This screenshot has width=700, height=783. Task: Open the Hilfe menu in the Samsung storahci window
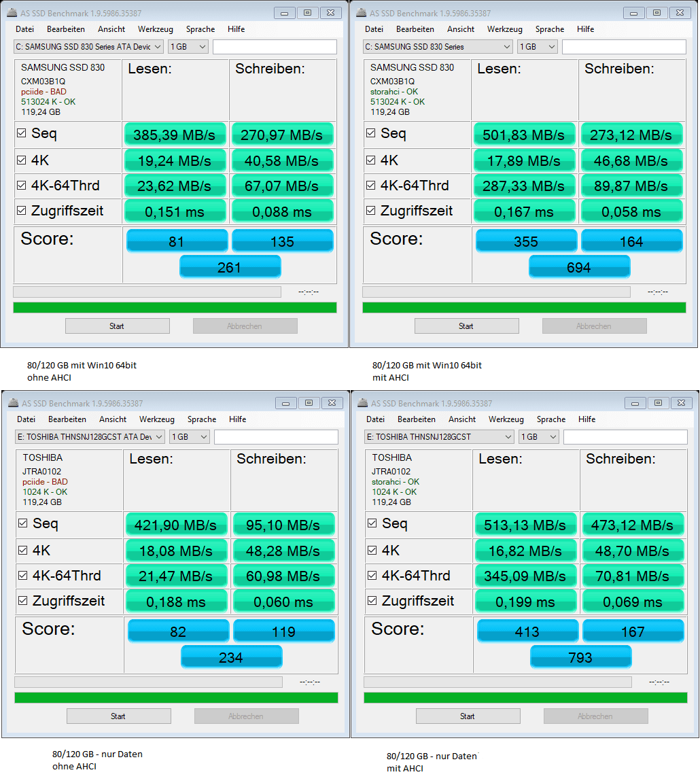coord(585,29)
